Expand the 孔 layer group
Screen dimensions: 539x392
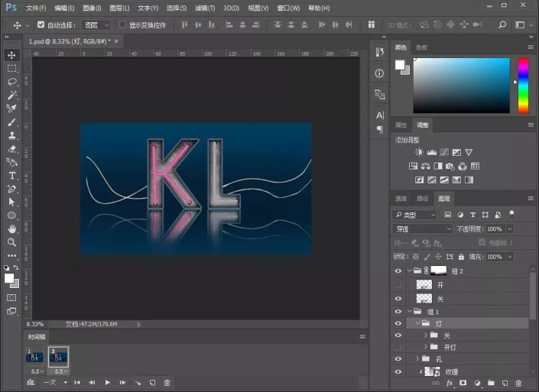tap(417, 358)
